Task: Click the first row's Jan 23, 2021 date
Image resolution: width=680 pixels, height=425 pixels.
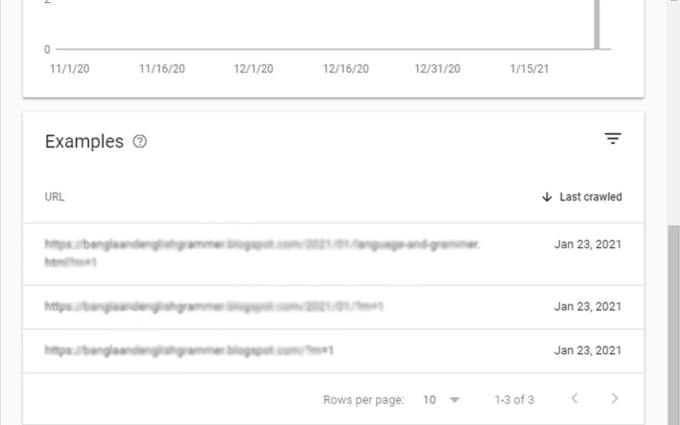Action: [588, 244]
